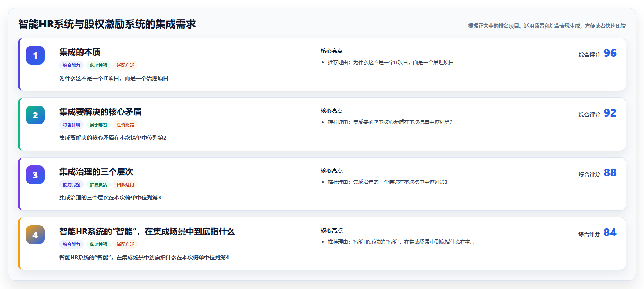
Task: Select the 团队适用 tag
Action: (x=125, y=185)
